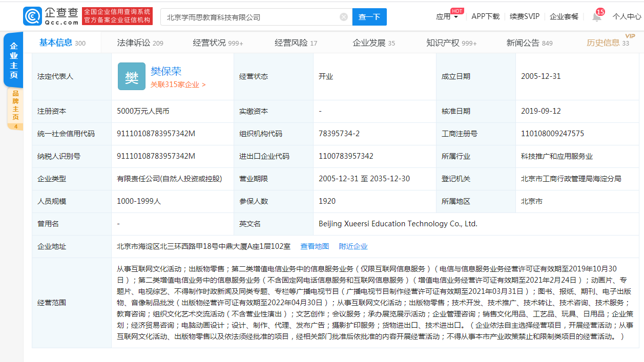Clear the search box with the X icon
The width and height of the screenshot is (644, 362).
click(x=344, y=17)
